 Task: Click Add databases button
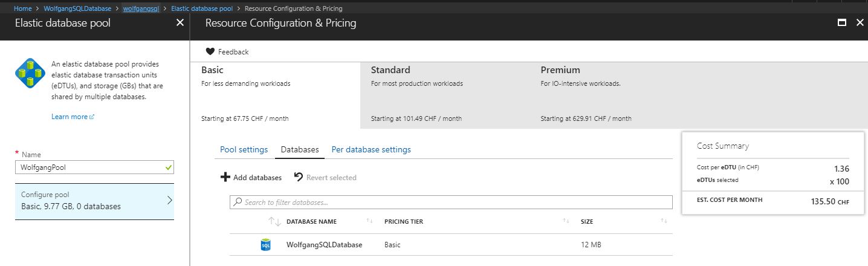(251, 177)
